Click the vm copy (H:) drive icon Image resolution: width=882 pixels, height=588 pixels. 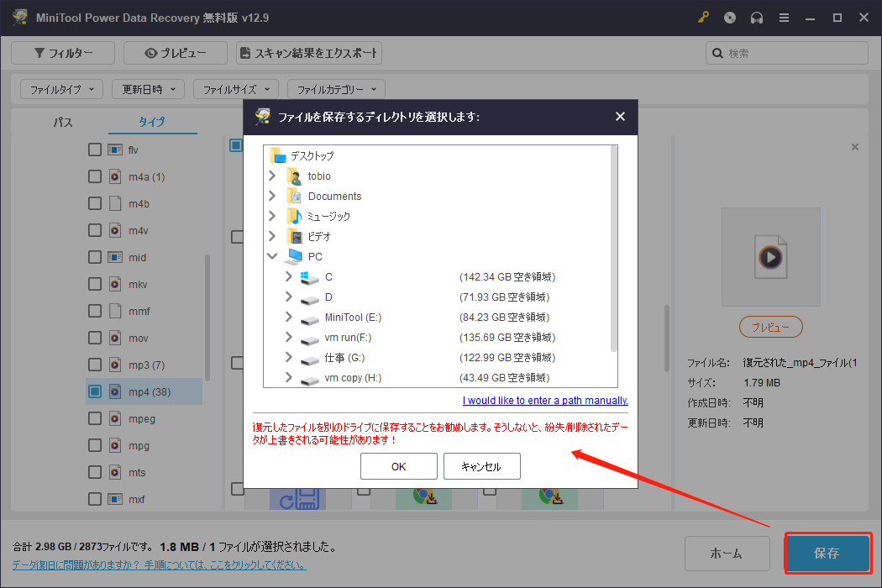309,379
